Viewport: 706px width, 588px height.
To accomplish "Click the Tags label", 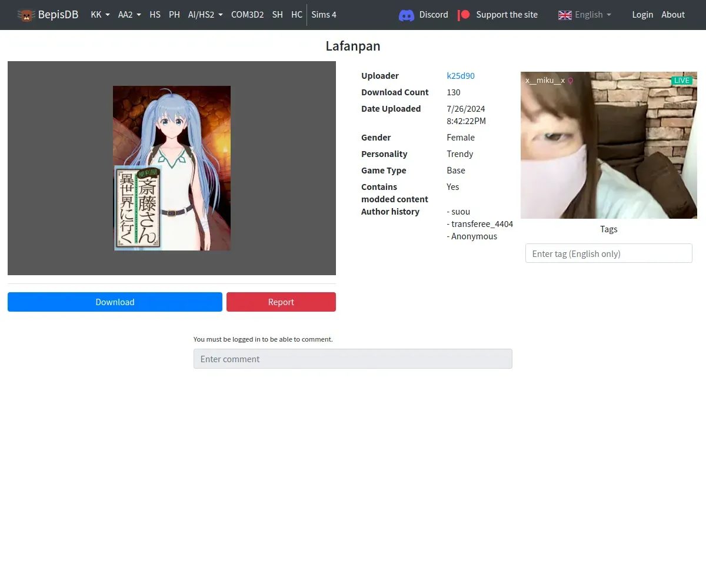I will tap(609, 229).
